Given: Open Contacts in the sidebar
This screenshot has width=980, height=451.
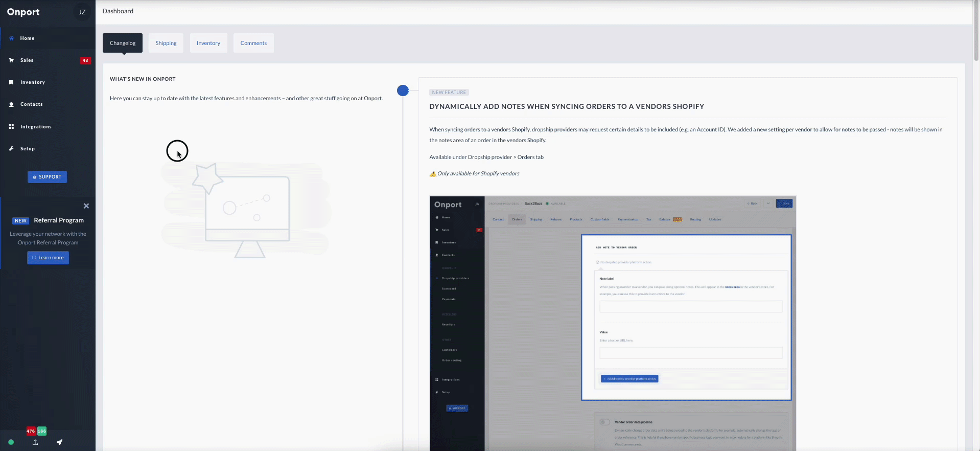Looking at the screenshot, I should [48, 104].
